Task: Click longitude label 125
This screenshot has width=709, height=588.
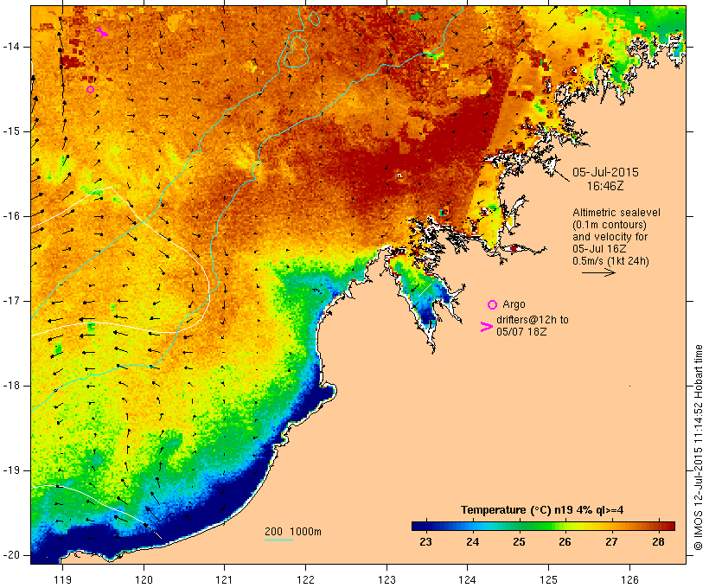Action: point(549,579)
